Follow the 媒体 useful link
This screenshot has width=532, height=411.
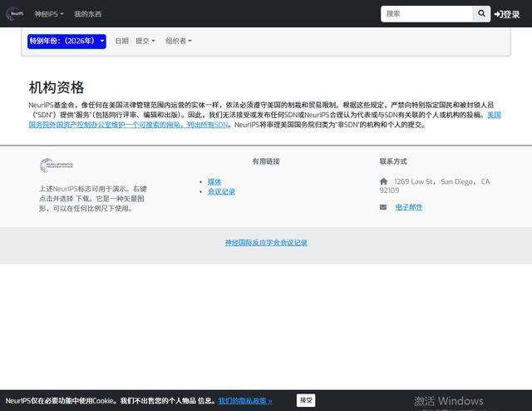coord(214,181)
